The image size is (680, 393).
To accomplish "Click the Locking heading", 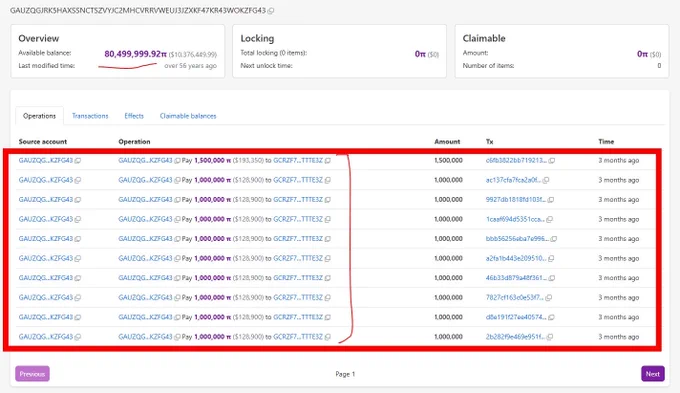I will 257,38.
